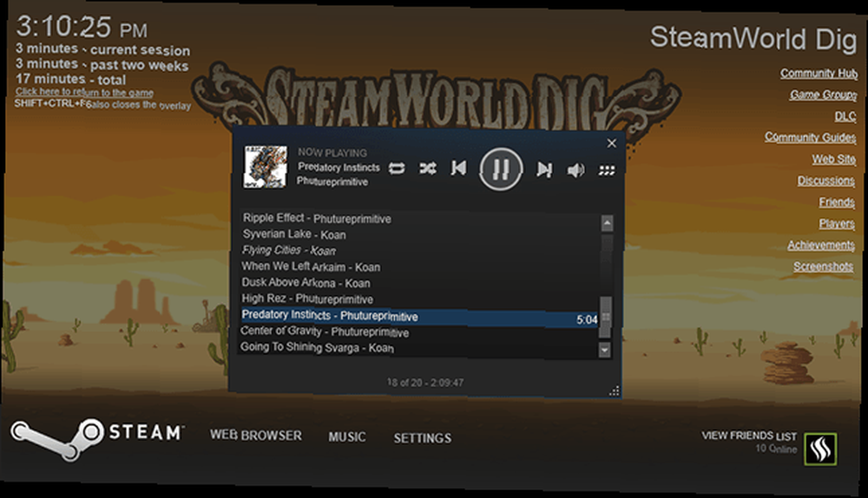
Task: Open the overlay Settings
Action: (423, 438)
